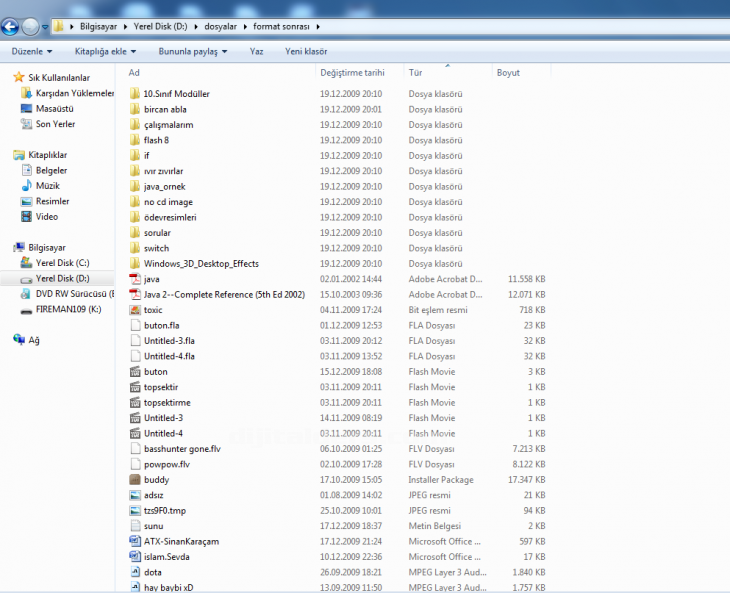Open the Düzenle dropdown menu
Screen dimensions: 730x593
[33, 51]
